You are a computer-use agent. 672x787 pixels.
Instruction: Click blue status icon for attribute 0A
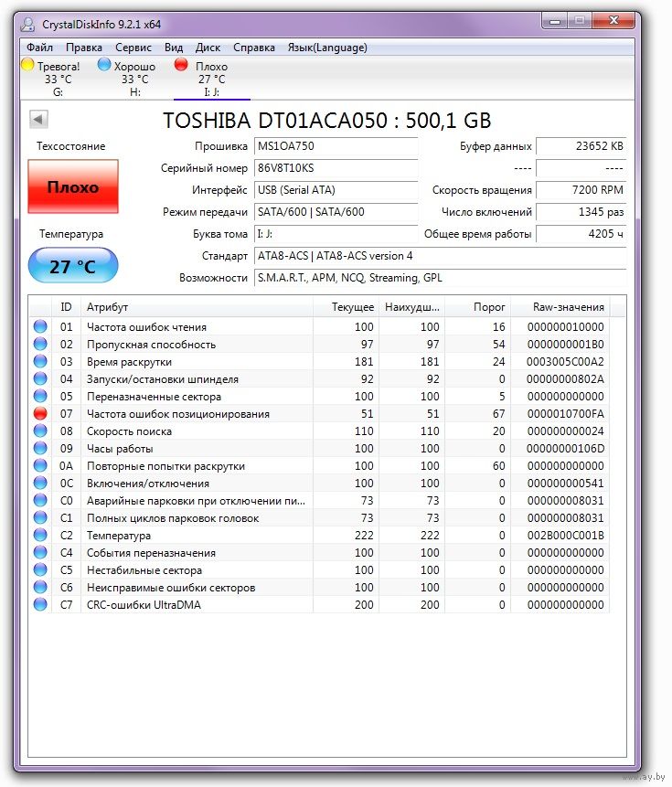(x=40, y=465)
